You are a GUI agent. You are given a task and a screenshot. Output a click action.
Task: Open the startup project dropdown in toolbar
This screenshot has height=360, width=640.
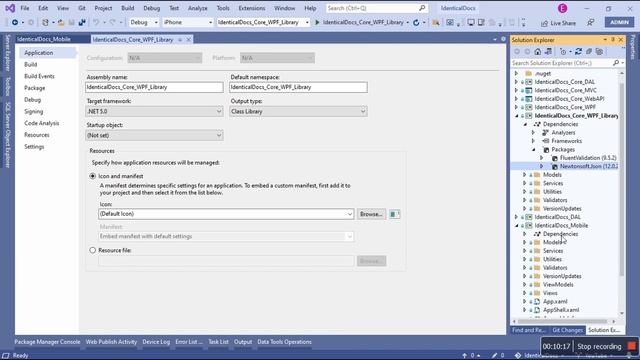coord(263,22)
